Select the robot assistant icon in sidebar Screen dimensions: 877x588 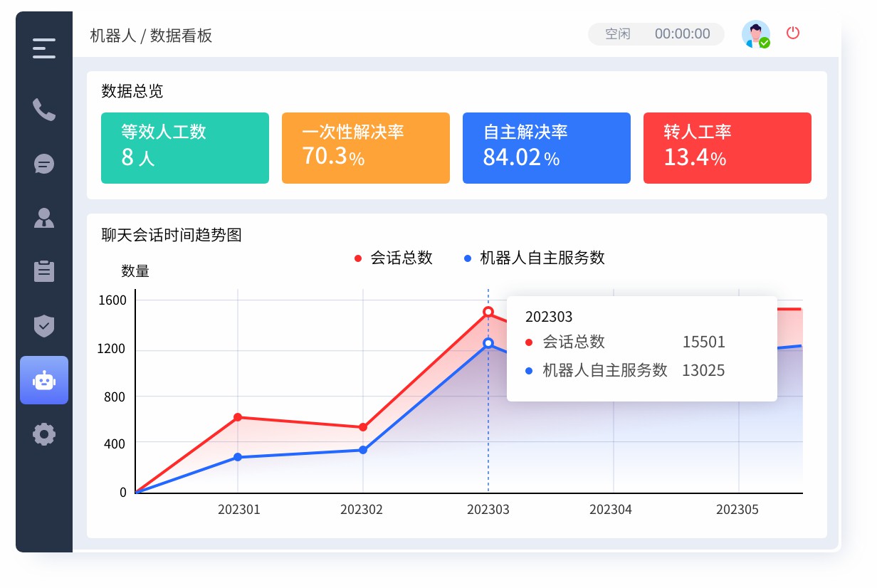tap(43, 380)
